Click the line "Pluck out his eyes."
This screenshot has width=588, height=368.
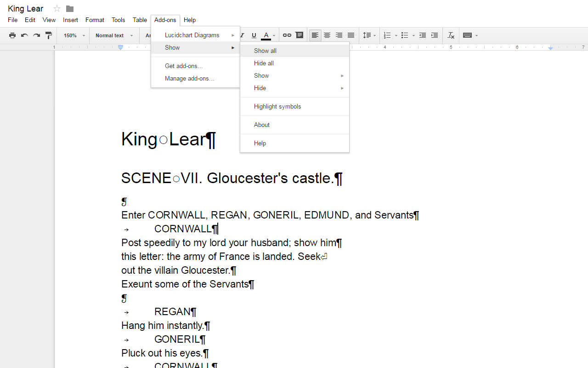point(165,353)
